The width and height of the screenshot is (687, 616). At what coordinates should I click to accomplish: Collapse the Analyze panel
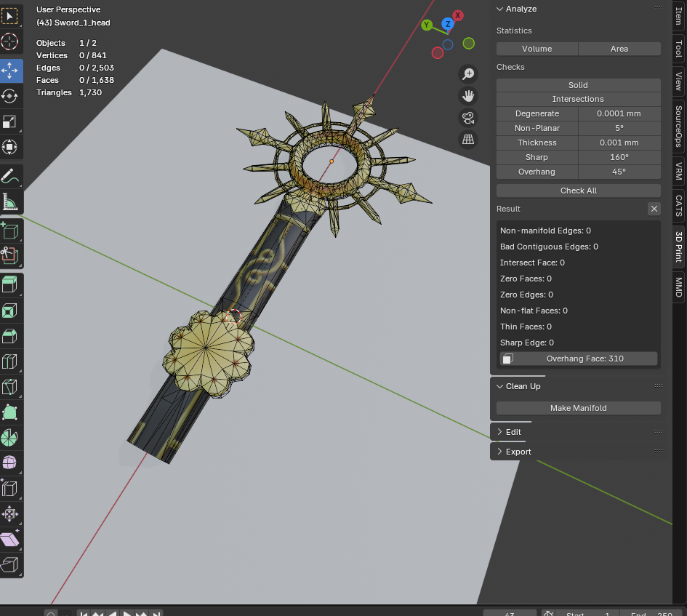click(500, 9)
